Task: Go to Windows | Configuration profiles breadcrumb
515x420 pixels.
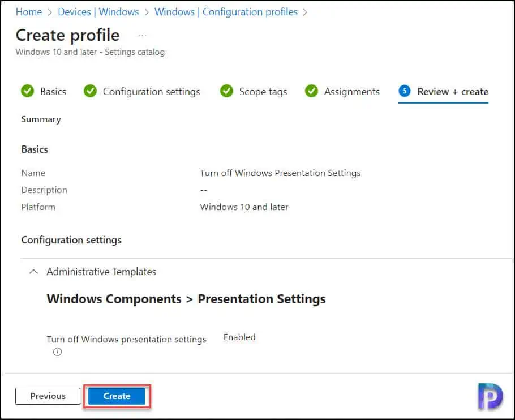Action: [x=226, y=12]
